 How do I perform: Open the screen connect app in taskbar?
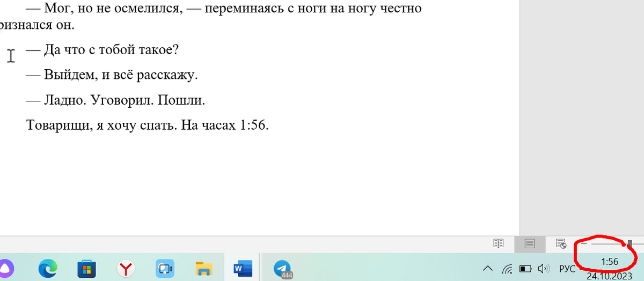coord(165,268)
